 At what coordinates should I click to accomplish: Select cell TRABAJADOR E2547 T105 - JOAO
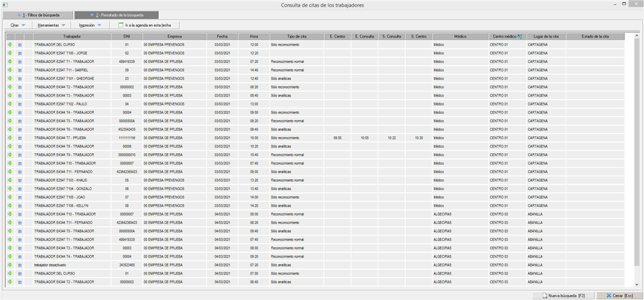coord(72,197)
